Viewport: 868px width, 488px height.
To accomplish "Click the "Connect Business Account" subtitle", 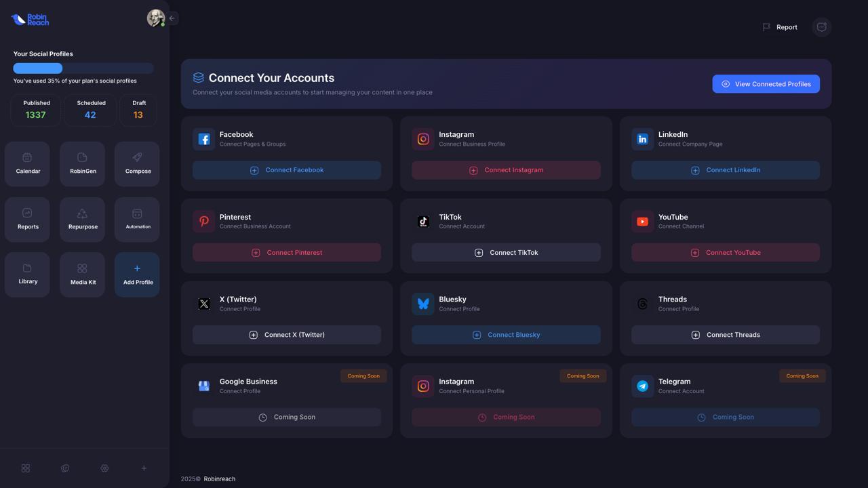I will 255,226.
